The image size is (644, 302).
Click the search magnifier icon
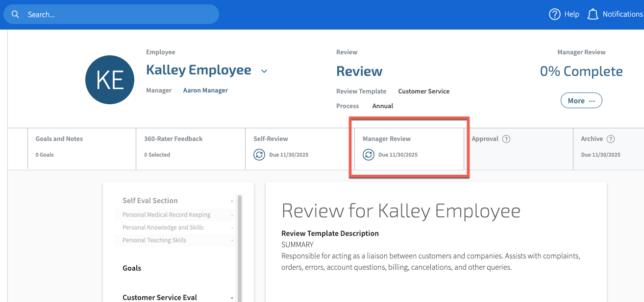pos(15,14)
